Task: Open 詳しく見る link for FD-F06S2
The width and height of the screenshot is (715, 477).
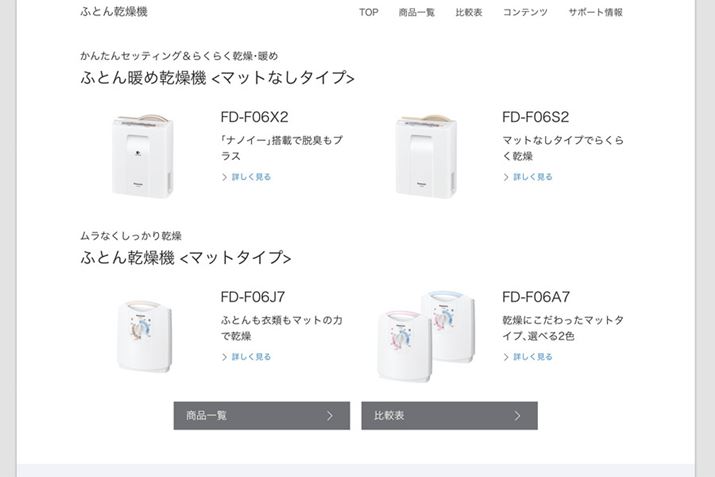Action: 531,177
